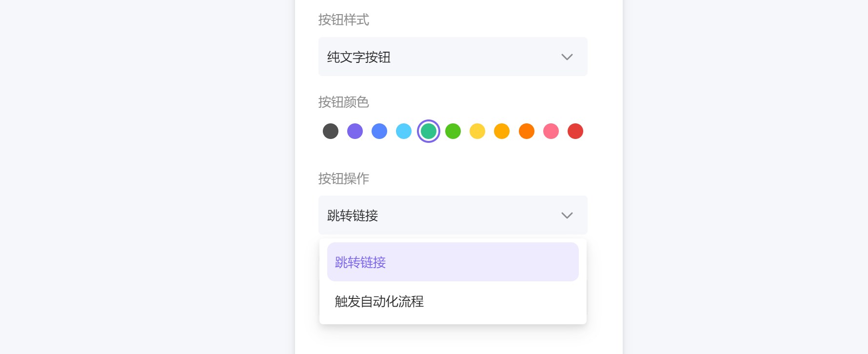Click the 跳转链接 text in the action selector
This screenshot has height=354, width=868.
(x=354, y=216)
